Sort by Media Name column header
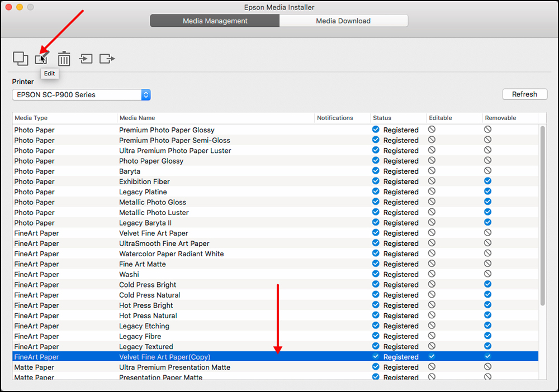559x392 pixels. coord(215,118)
